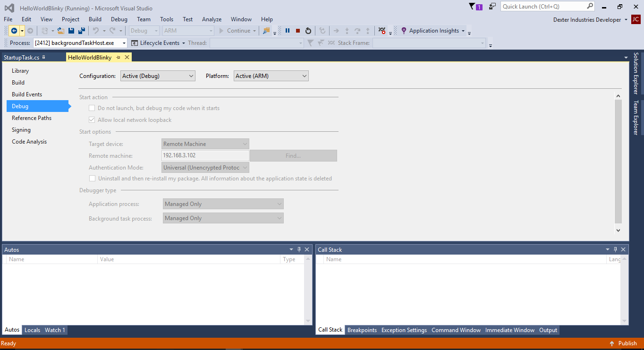Viewport: 644px width, 350px height.
Task: Toggle Allow local network loopback checkbox
Action: pyautogui.click(x=92, y=120)
